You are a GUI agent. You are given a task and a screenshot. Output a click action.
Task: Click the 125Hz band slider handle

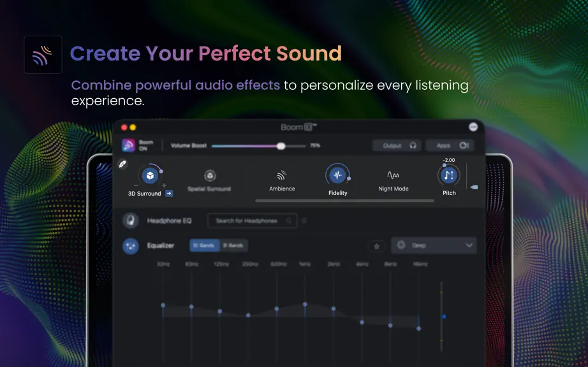point(220,311)
